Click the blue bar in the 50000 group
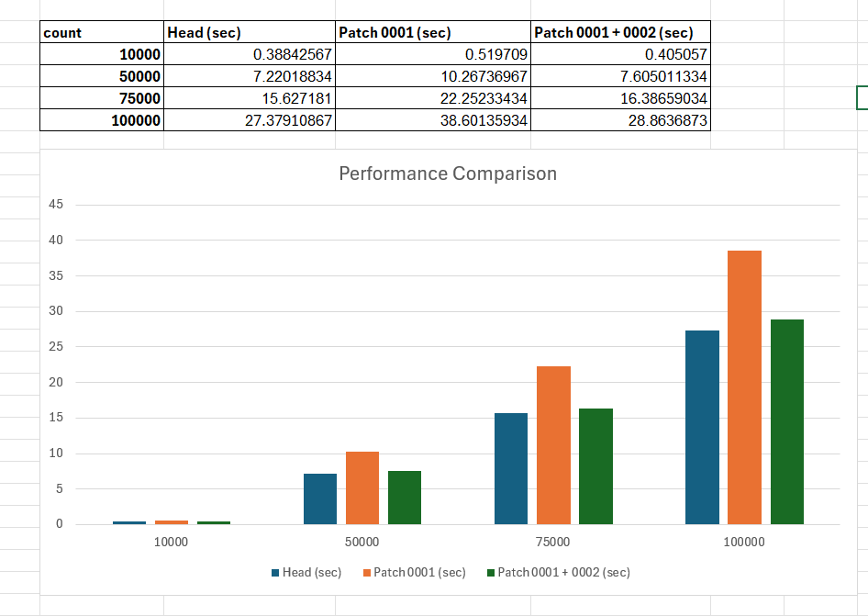Viewport: 868px width, 616px height. [x=320, y=498]
